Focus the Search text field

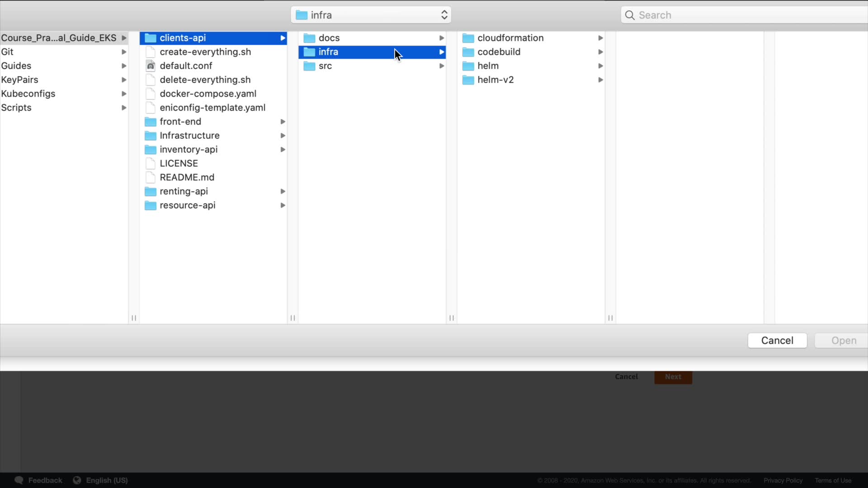click(746, 15)
